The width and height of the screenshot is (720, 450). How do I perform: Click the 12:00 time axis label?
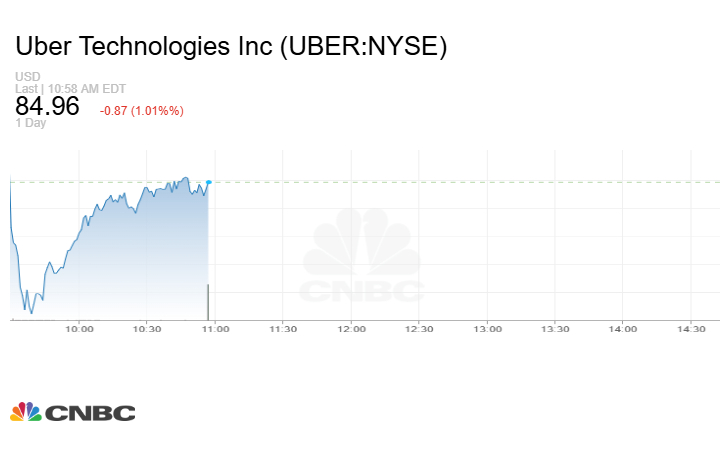tap(351, 329)
